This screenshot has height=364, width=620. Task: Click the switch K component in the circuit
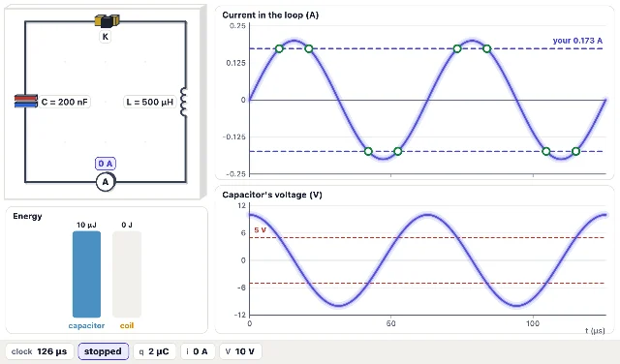click(107, 20)
